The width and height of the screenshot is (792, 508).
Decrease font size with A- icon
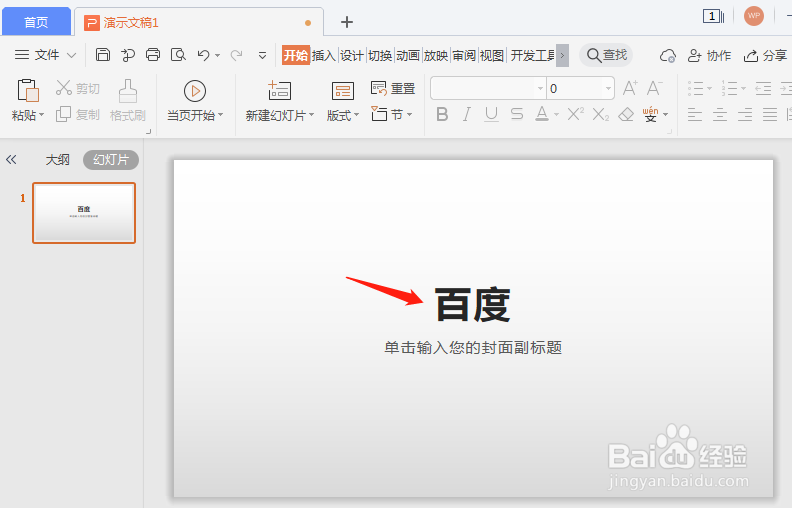pyautogui.click(x=655, y=88)
